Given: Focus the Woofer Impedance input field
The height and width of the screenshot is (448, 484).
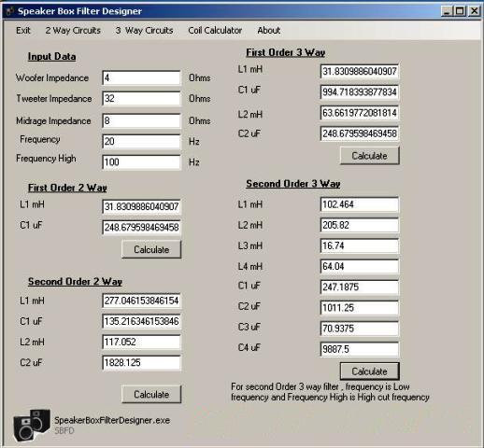Looking at the screenshot, I should coord(141,77).
